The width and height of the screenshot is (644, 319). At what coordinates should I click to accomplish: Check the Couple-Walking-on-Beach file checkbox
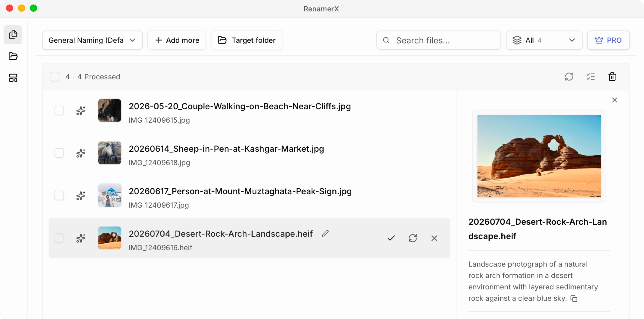point(59,110)
